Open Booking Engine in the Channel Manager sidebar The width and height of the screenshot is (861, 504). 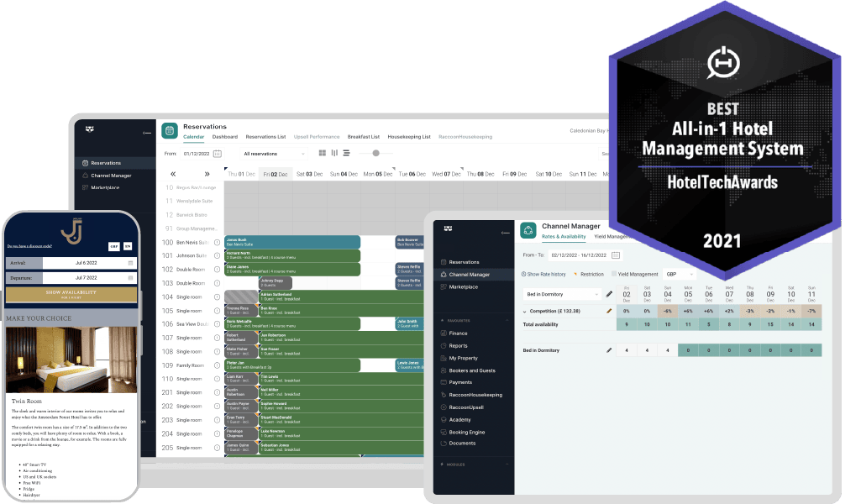point(467,432)
